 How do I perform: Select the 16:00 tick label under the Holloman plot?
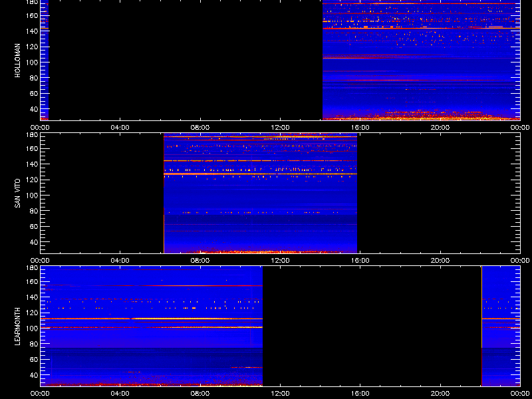[x=360, y=128]
